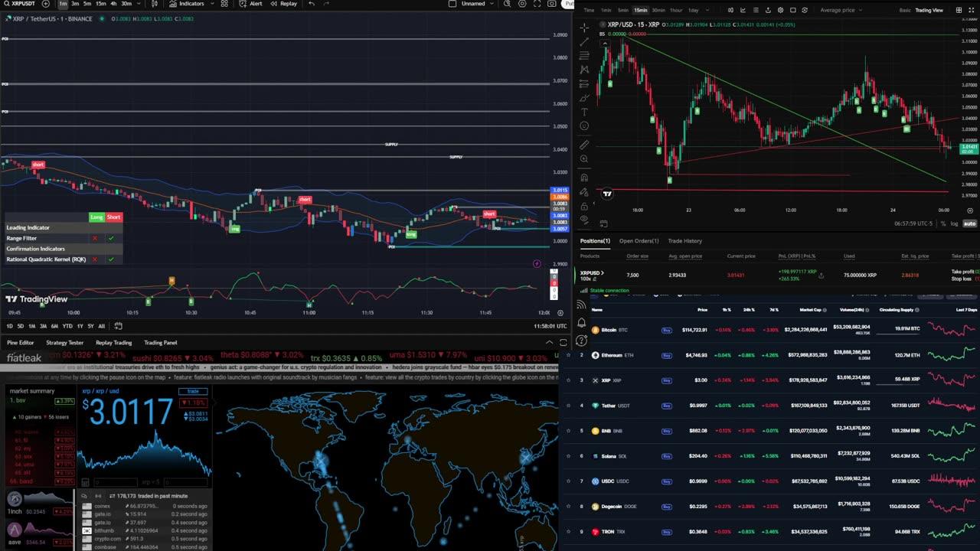The width and height of the screenshot is (980, 551).
Task: Select the 1m timeframe in TradingView
Action: point(63,4)
